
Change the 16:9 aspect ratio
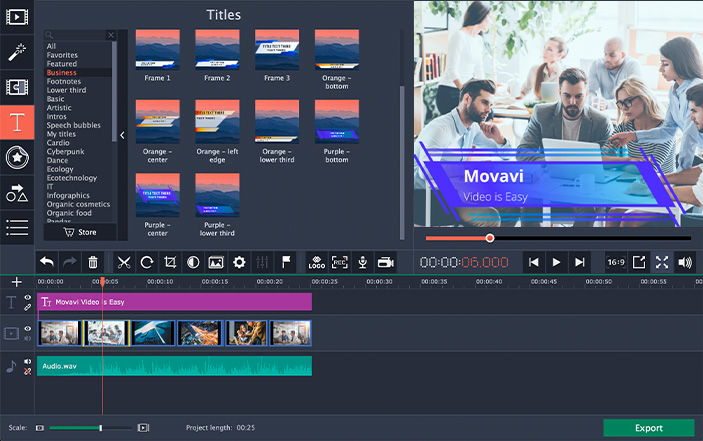[x=616, y=262]
